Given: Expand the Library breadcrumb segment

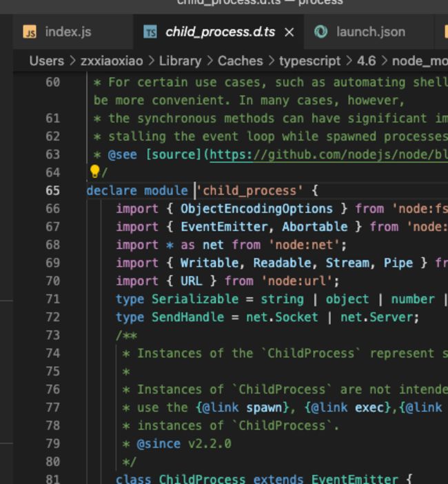Looking at the screenshot, I should pyautogui.click(x=181, y=61).
